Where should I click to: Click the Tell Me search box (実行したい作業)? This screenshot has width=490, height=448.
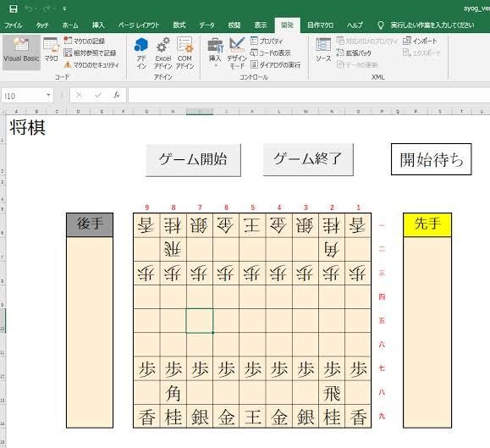tap(432, 25)
